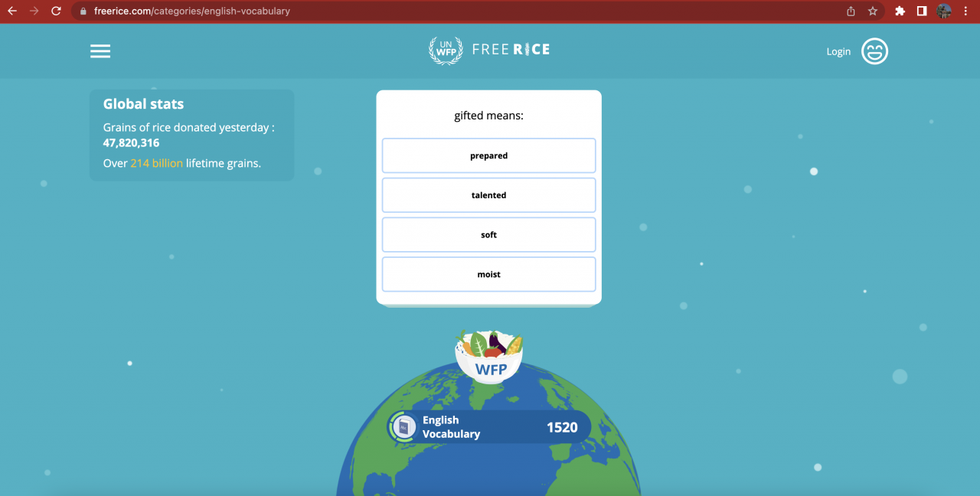
Task: Open the browser extensions puzzle icon
Action: 900,11
